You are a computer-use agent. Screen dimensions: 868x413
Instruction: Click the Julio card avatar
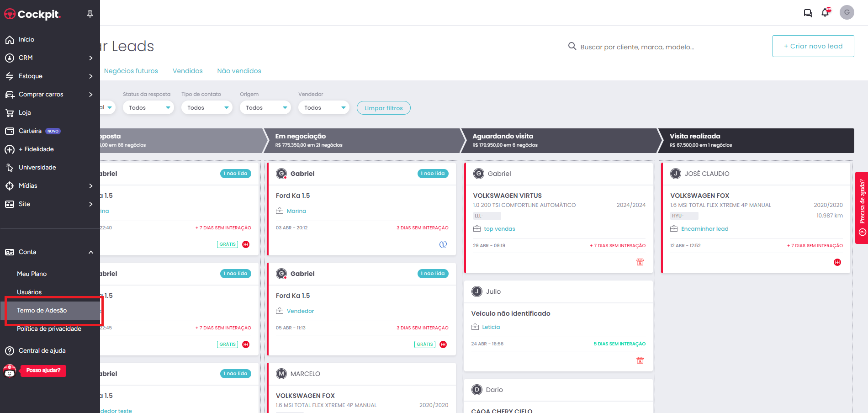pos(477,291)
